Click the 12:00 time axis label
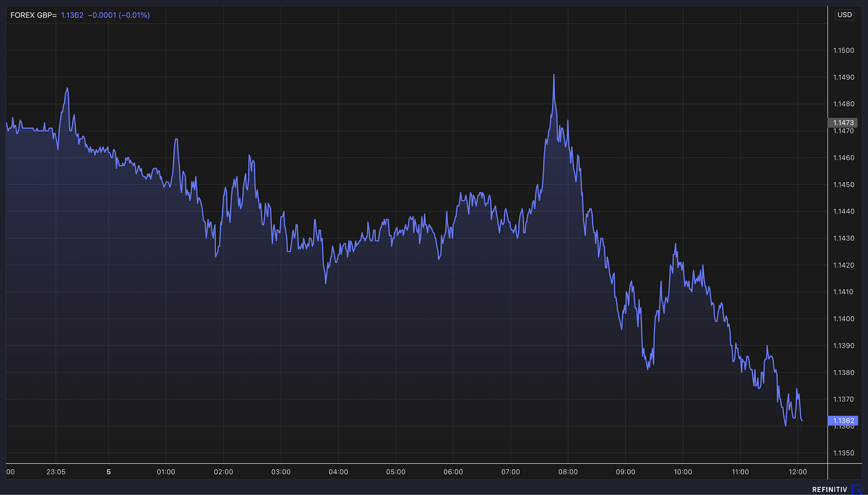This screenshot has width=868, height=495. [x=798, y=472]
